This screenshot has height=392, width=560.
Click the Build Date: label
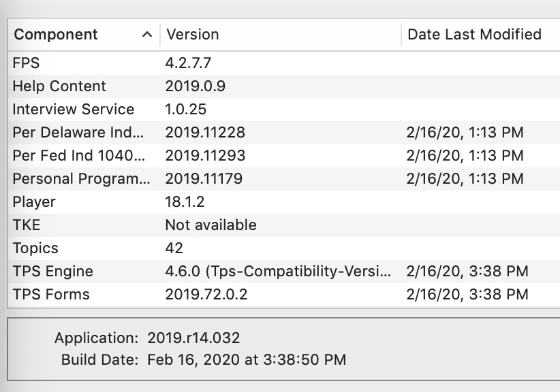point(99,360)
